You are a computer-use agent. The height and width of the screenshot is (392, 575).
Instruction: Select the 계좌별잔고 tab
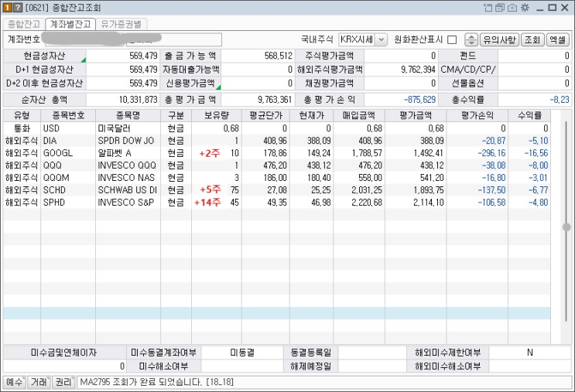coord(70,24)
